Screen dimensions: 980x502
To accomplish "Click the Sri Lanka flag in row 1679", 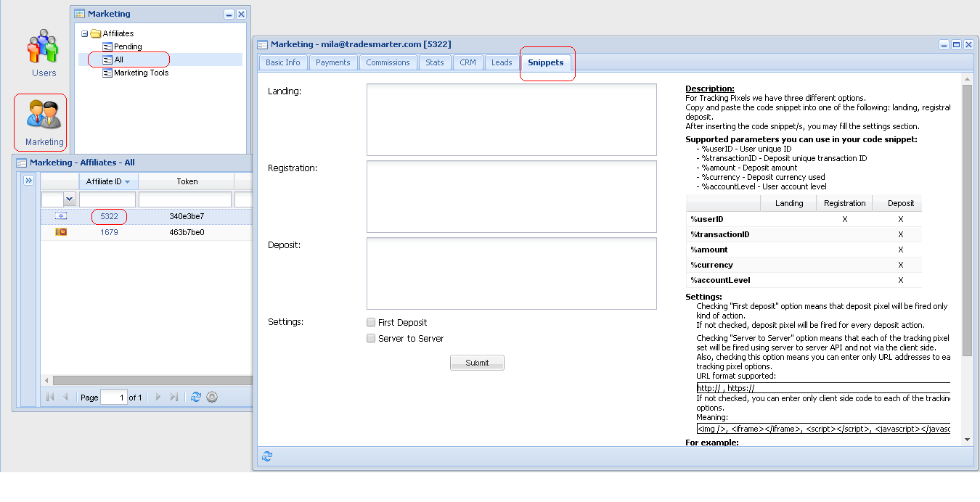I will 61,232.
